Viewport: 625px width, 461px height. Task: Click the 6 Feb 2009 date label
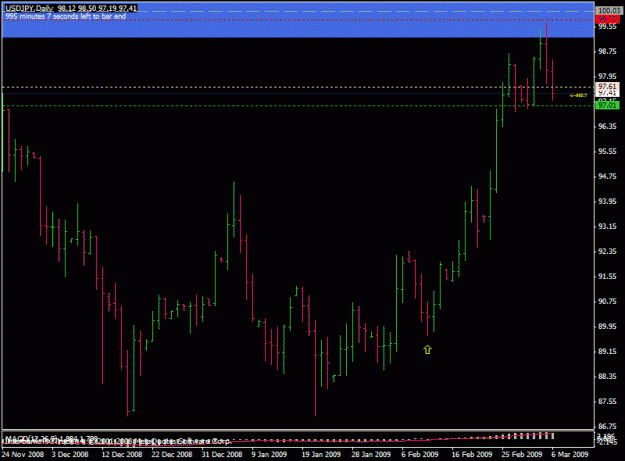pyautogui.click(x=419, y=454)
